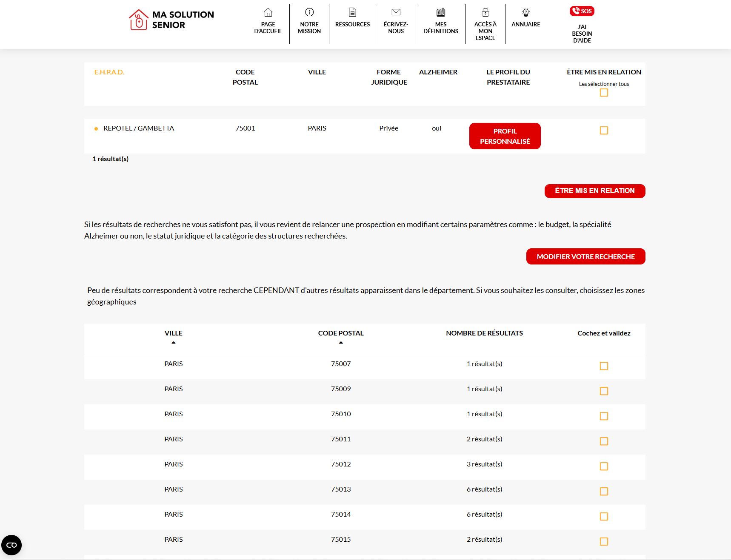Image resolution: width=731 pixels, height=560 pixels.
Task: Select the checkbox for REPOTEL / GAMBETTA
Action: tap(604, 131)
